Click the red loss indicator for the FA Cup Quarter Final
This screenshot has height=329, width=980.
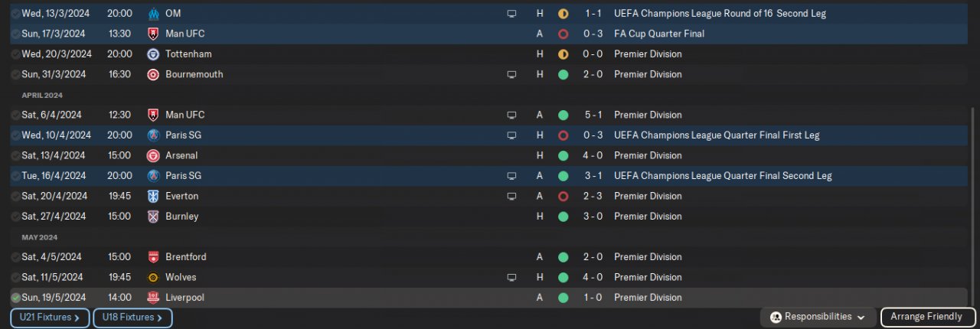[563, 34]
